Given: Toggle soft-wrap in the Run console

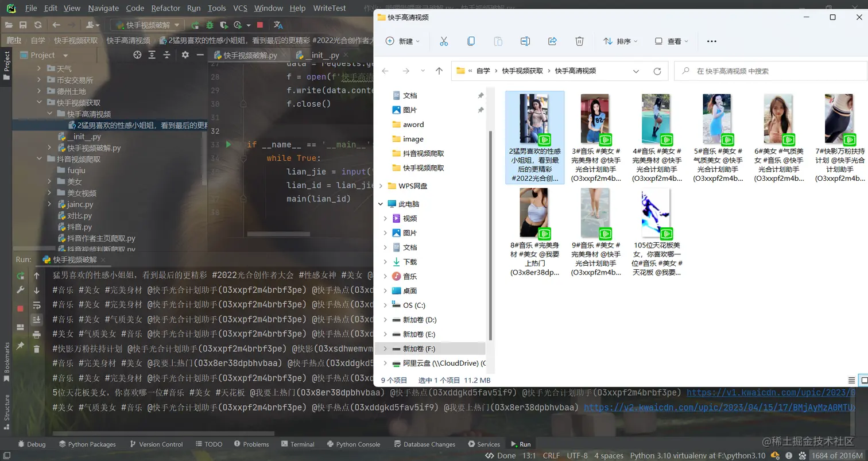Looking at the screenshot, I should point(37,305).
